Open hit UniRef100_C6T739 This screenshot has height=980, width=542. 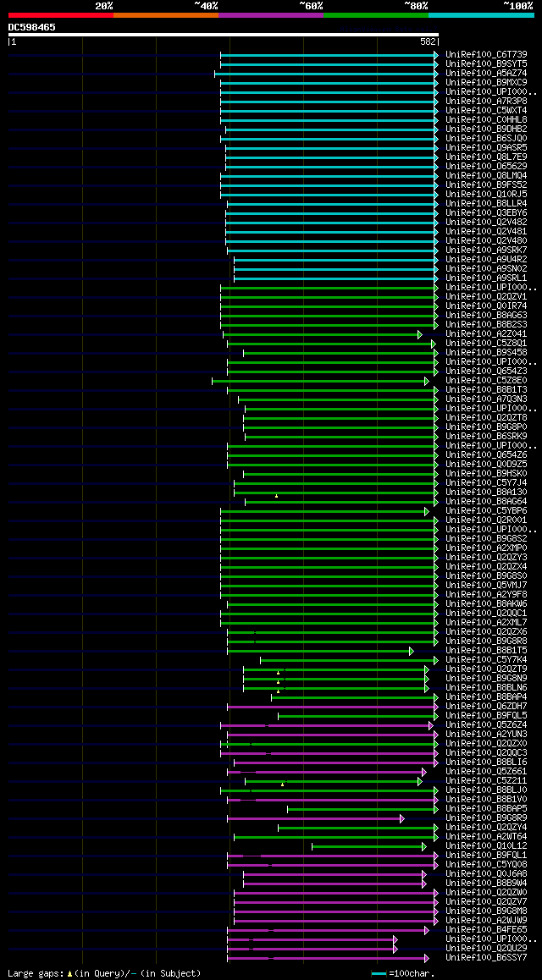(486, 55)
